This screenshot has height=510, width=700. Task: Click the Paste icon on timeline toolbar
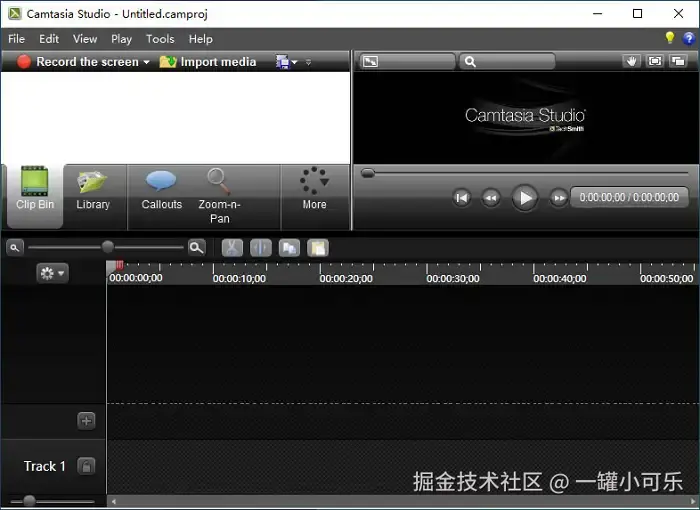318,248
